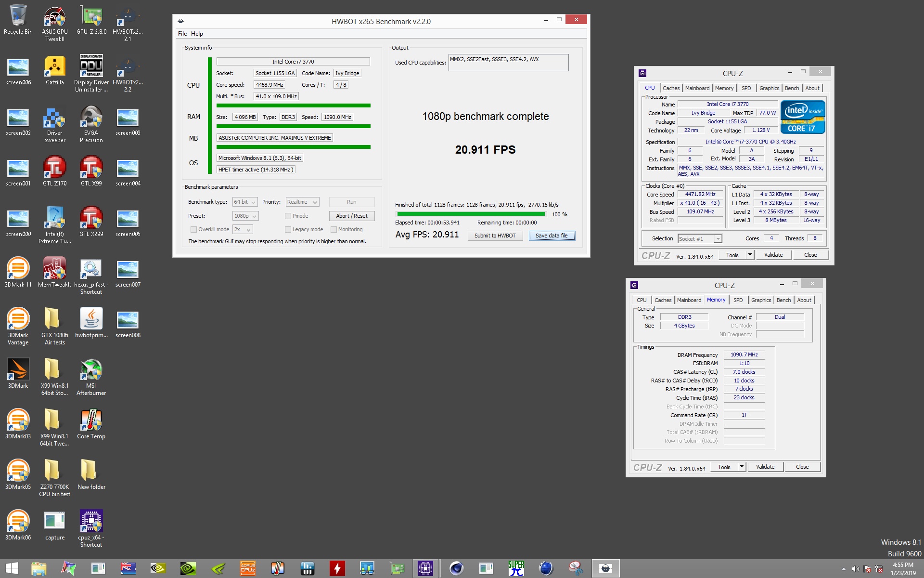Enable the Overkill mode checkbox
This screenshot has height=578, width=924.
click(x=193, y=230)
